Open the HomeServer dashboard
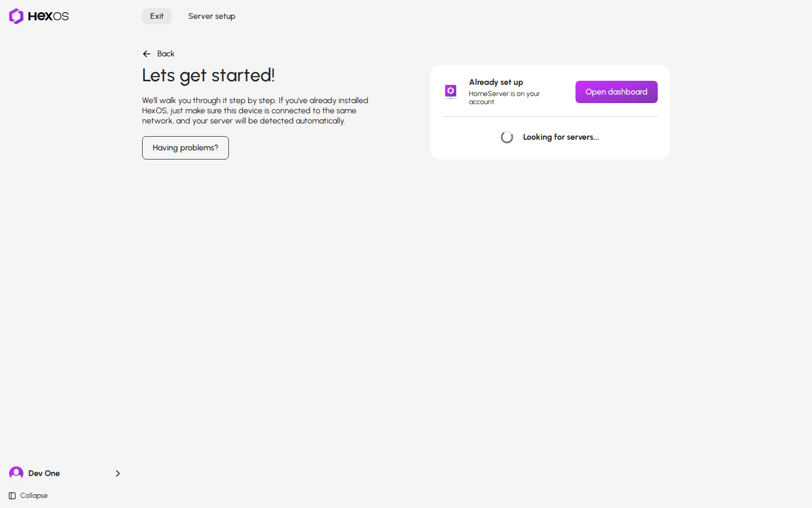This screenshot has width=812, height=508. 617,92
